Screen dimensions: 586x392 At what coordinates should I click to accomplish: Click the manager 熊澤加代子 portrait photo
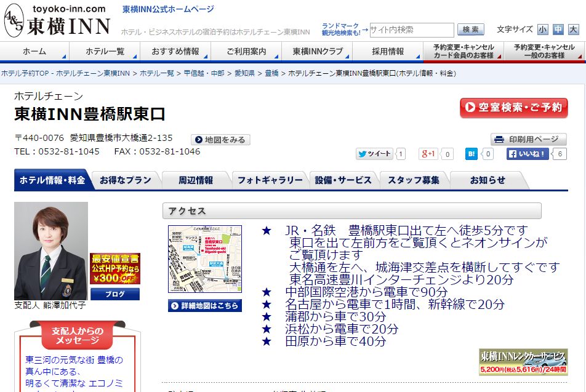coord(51,250)
